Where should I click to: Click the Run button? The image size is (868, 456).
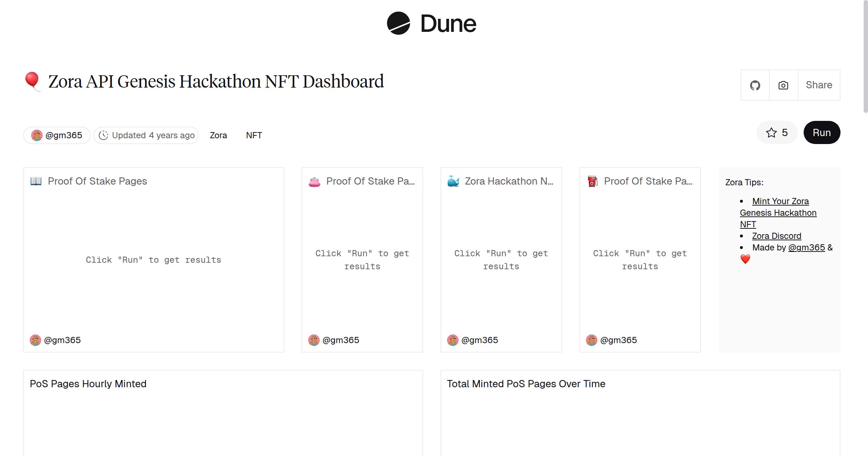coord(822,132)
